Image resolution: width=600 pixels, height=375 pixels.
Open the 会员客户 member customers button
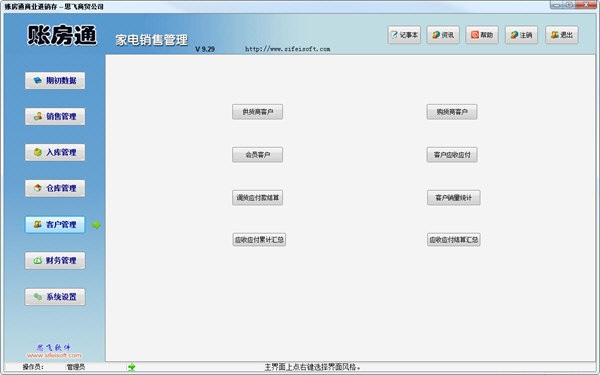[x=258, y=155]
